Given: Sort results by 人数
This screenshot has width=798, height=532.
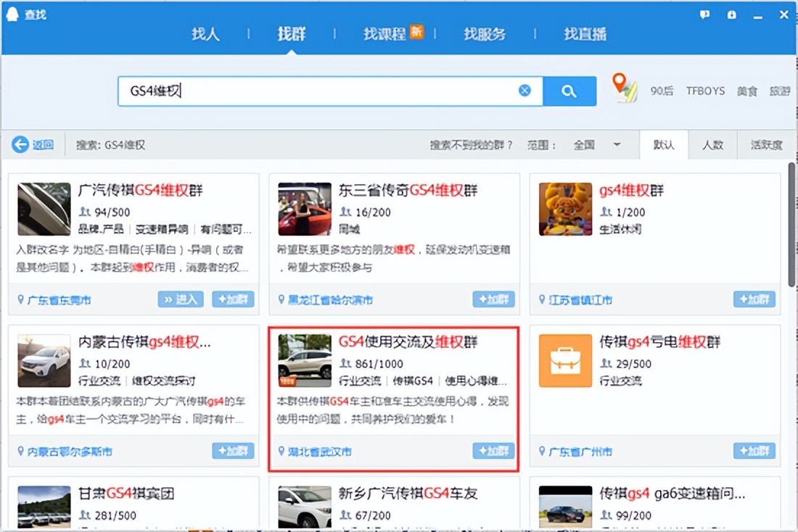Looking at the screenshot, I should click(x=712, y=145).
